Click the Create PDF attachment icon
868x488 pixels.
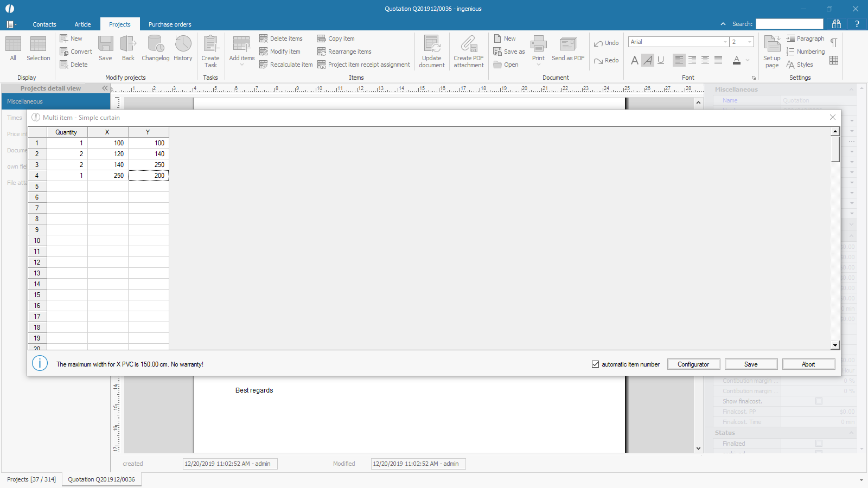pyautogui.click(x=469, y=44)
